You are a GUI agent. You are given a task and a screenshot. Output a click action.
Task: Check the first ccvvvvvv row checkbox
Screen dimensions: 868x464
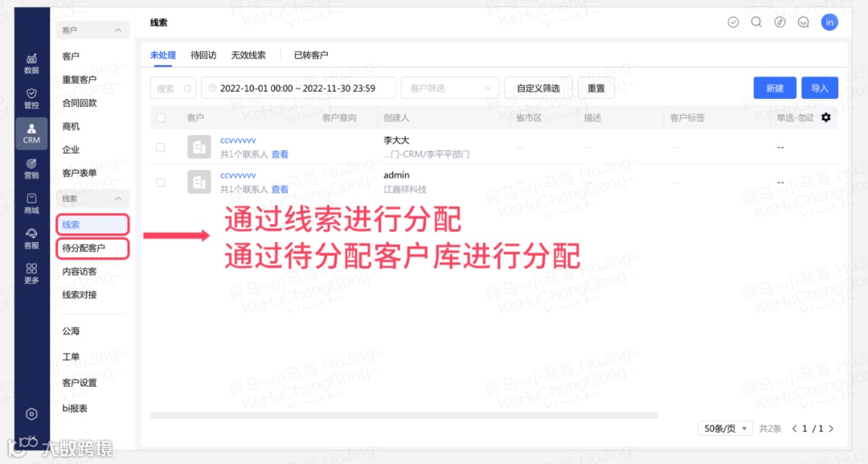pyautogui.click(x=160, y=148)
